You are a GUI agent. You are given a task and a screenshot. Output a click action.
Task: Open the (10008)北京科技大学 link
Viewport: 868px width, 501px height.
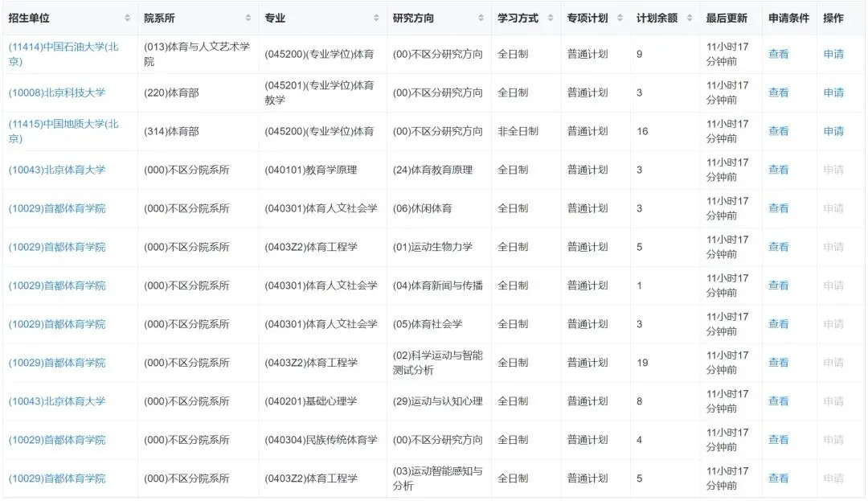(x=57, y=93)
